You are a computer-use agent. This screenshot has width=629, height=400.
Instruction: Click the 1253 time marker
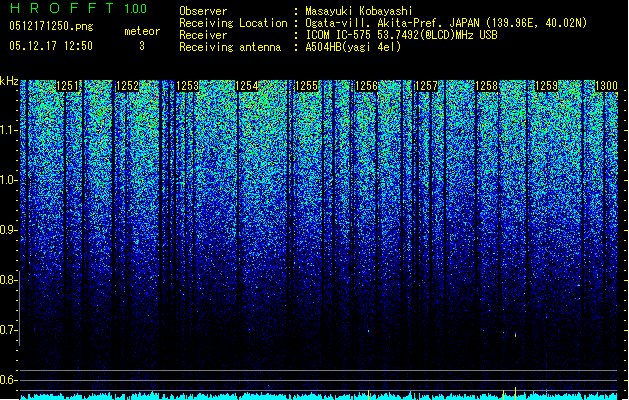(187, 86)
